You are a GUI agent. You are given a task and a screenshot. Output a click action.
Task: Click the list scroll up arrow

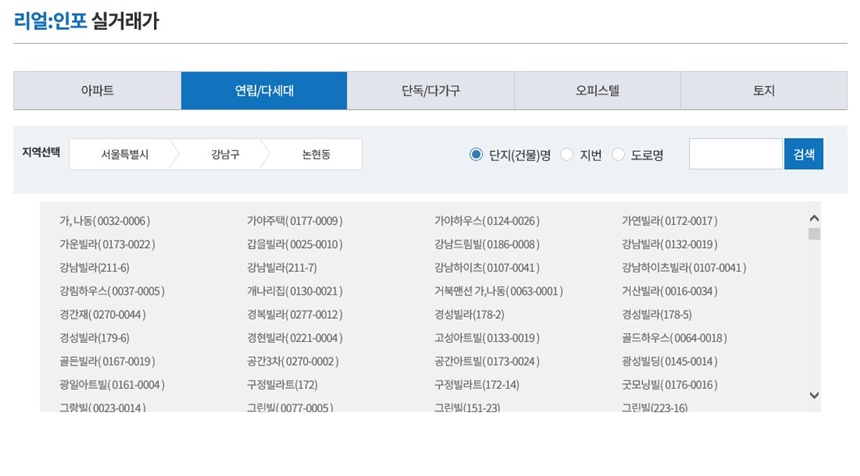tap(814, 218)
